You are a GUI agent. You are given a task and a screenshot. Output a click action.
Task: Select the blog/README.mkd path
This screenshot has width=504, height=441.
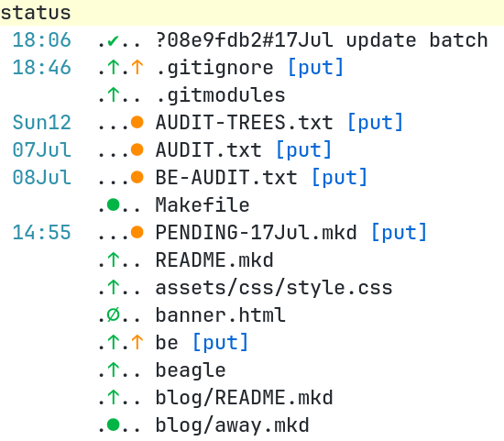pyautogui.click(x=245, y=398)
